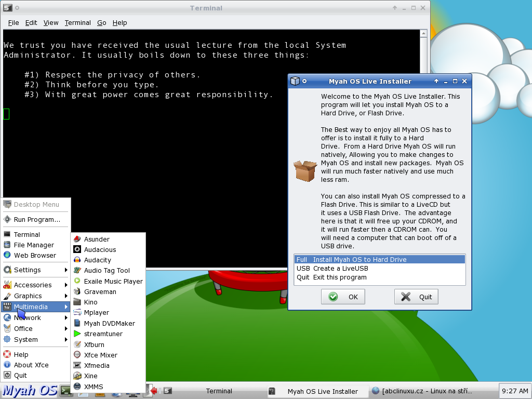The height and width of the screenshot is (399, 532).
Task: Launch Asunder from the Multimedia submenu
Action: point(108,239)
